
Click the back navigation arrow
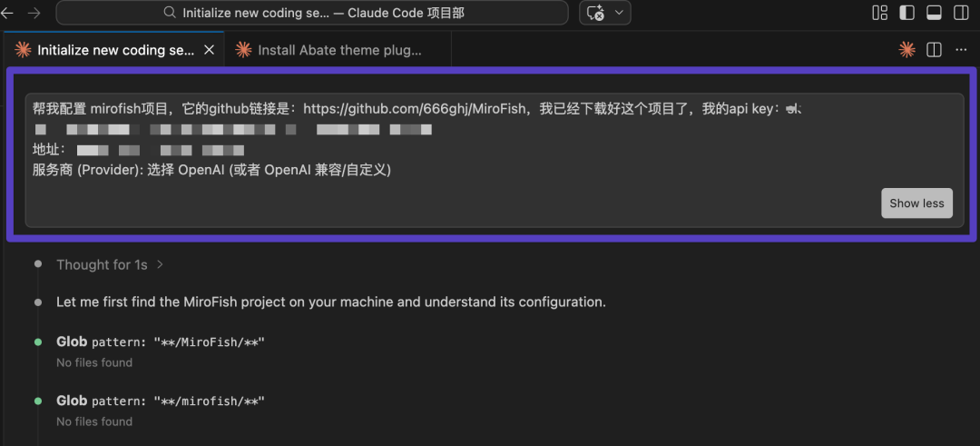click(x=7, y=13)
